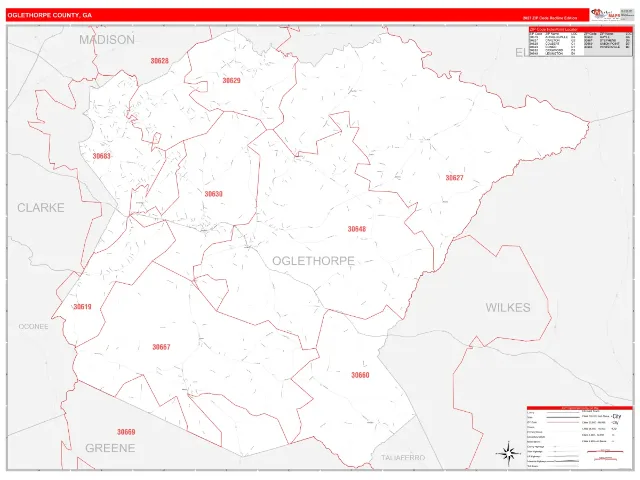The image size is (640, 480).
Task: Click the CLARKE county label
Action: tap(41, 208)
